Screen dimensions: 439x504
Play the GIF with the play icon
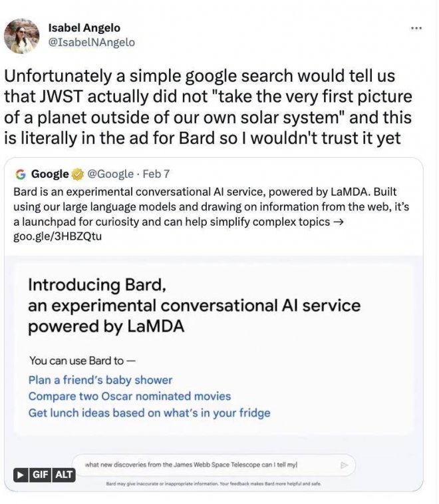(x=21, y=475)
